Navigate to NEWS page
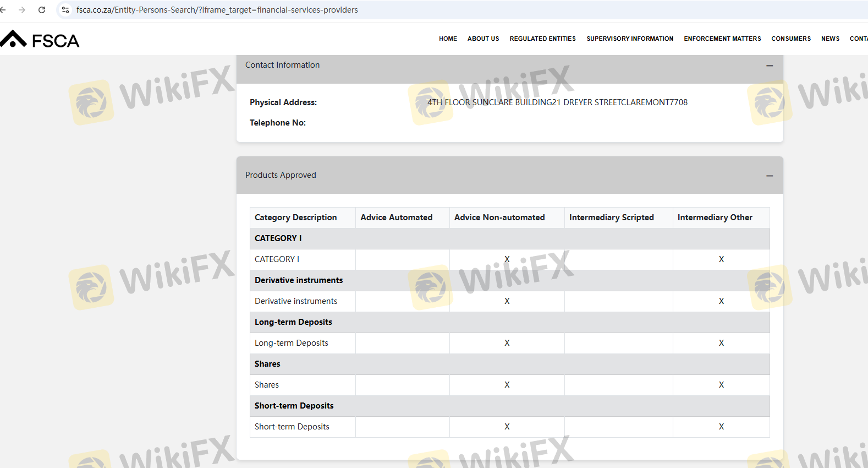 pyautogui.click(x=830, y=39)
